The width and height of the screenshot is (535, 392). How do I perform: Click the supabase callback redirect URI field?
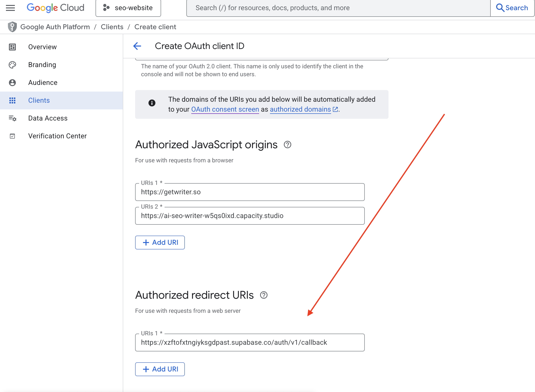click(250, 343)
